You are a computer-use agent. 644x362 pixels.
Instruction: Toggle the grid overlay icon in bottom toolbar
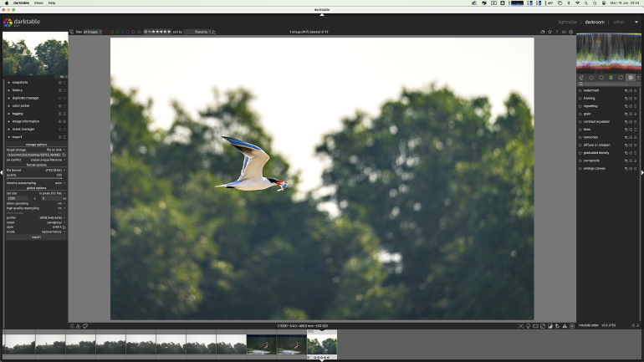click(x=572, y=326)
